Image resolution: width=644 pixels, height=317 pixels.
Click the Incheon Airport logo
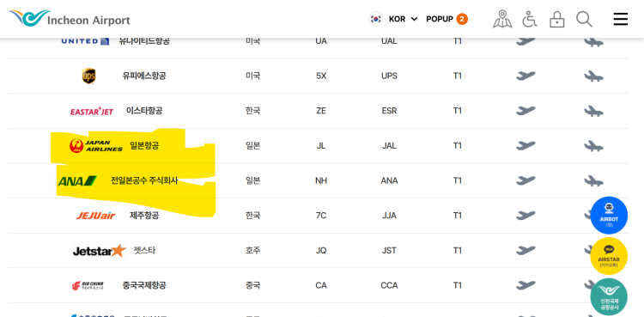[x=69, y=19]
